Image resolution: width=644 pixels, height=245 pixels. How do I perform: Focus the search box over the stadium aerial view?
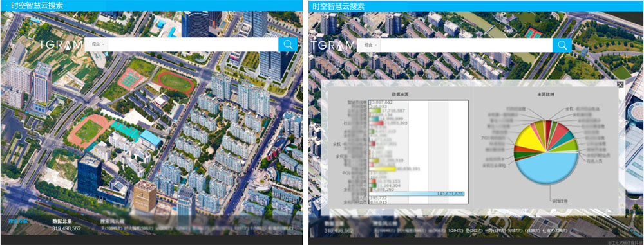click(193, 45)
